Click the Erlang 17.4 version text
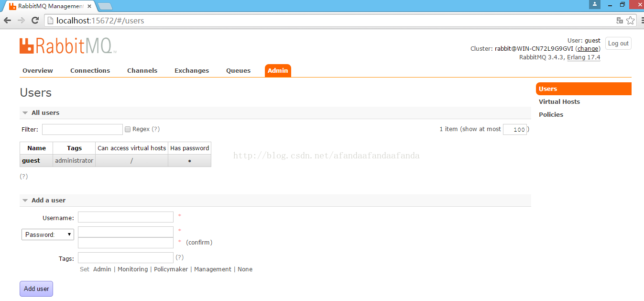The height and width of the screenshot is (301, 644). tap(583, 57)
